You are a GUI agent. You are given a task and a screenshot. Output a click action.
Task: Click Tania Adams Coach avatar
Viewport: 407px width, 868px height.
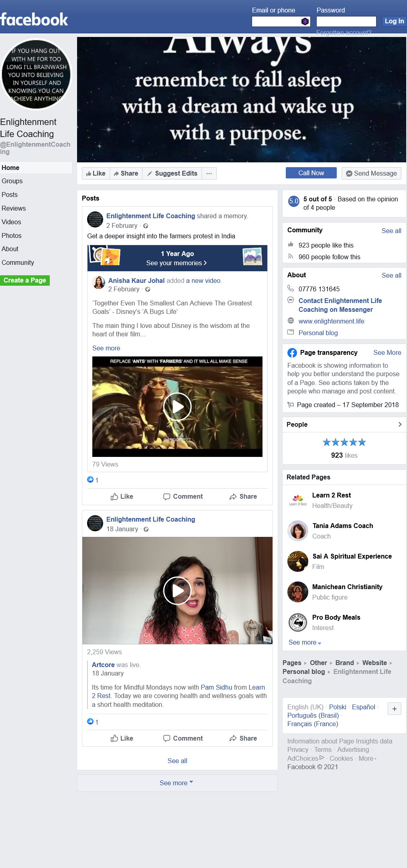coord(297,530)
